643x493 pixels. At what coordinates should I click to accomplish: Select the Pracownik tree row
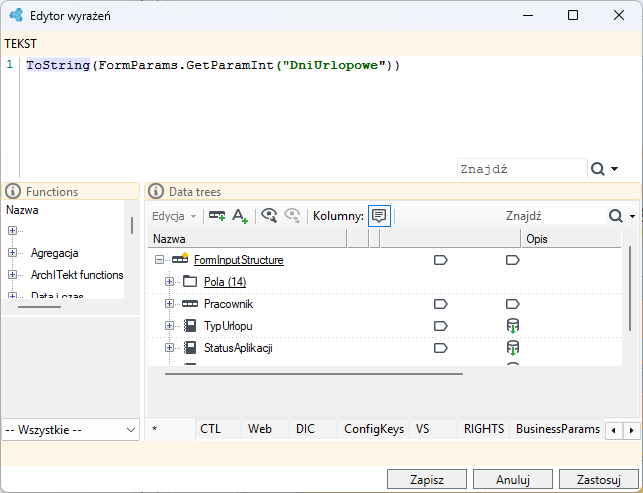point(385,304)
